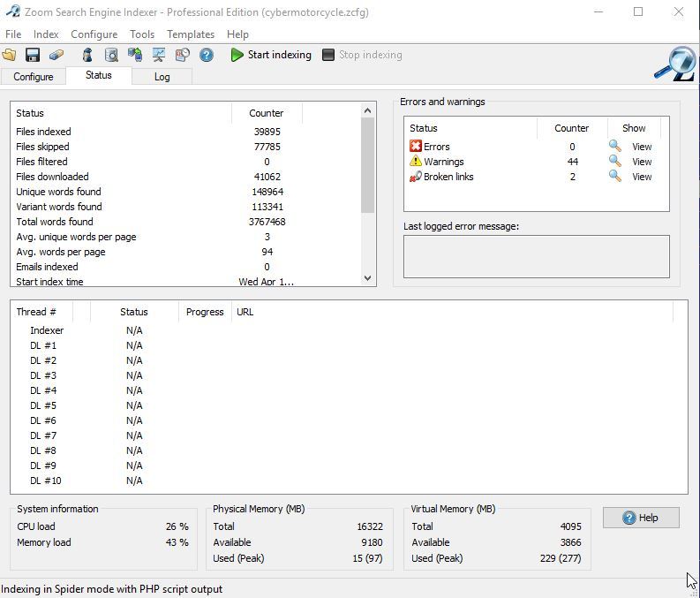Click the Warnings counter value 44
Viewport: 700px width, 598px height.
pyautogui.click(x=572, y=162)
